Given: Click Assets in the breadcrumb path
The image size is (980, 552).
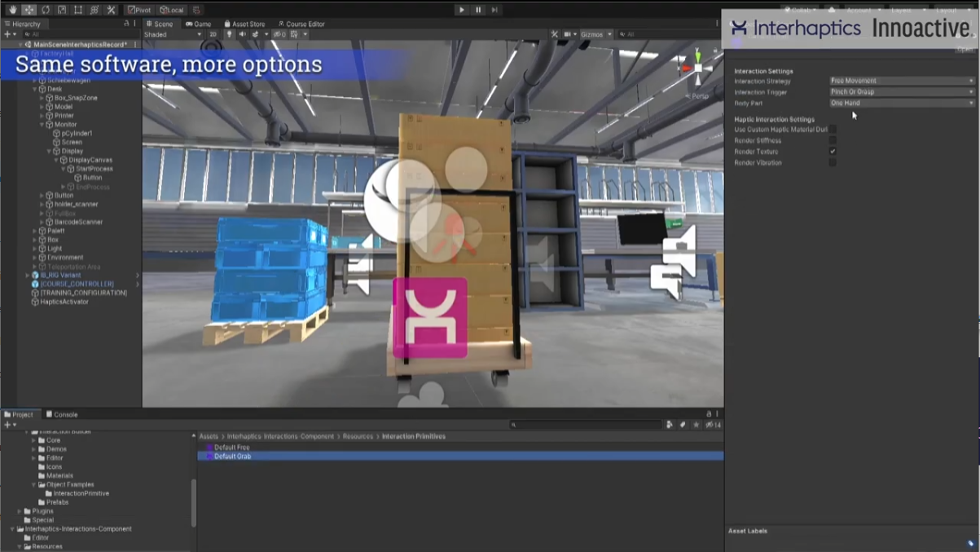Looking at the screenshot, I should (209, 436).
